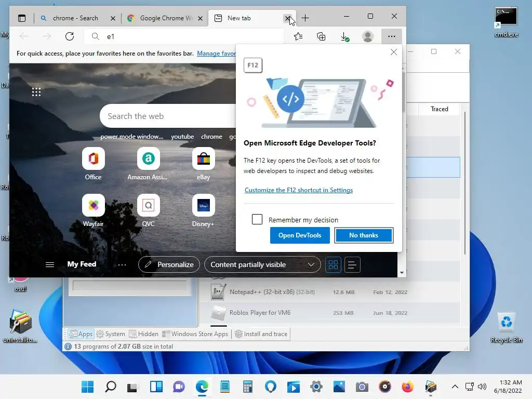Toggle Apps filter in uninstaller window
Viewport: 532px width, 399px height.
tap(81, 334)
